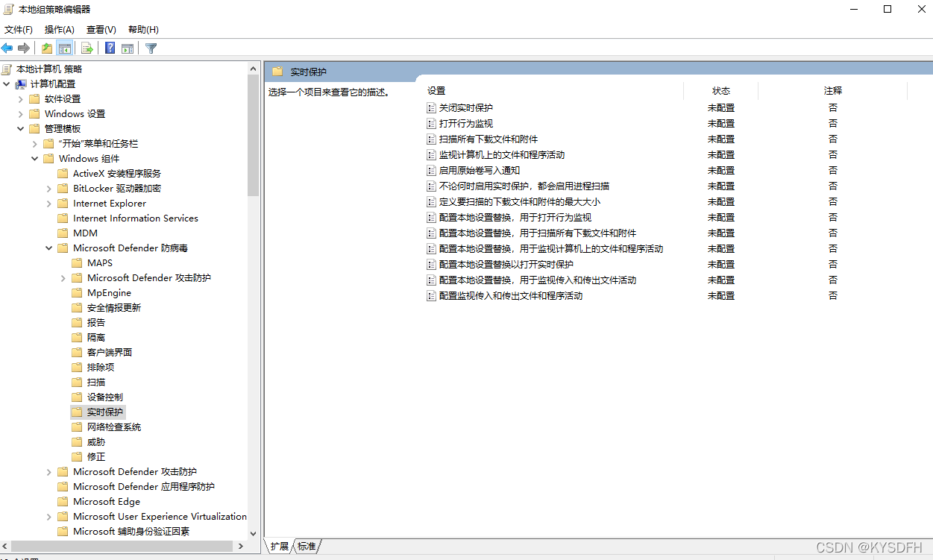Select 配置本地设置替换以打开实时保护 policy
The width and height of the screenshot is (933, 560).
pos(506,265)
